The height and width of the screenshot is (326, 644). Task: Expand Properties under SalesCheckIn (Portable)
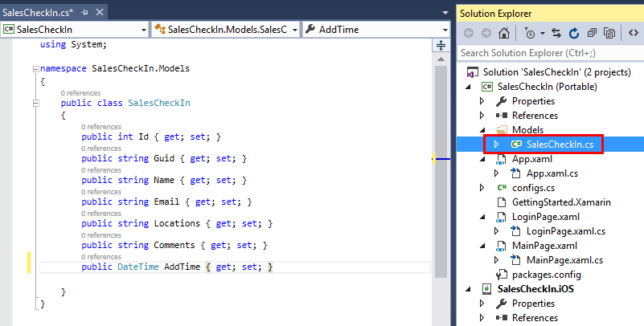[482, 101]
